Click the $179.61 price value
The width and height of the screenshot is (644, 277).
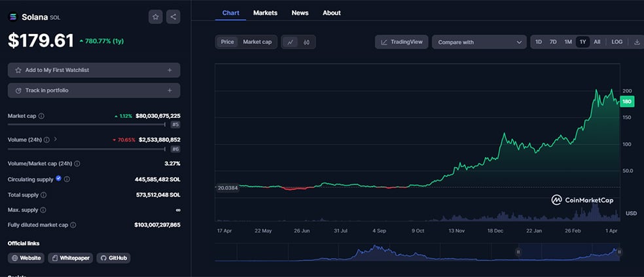(x=41, y=41)
